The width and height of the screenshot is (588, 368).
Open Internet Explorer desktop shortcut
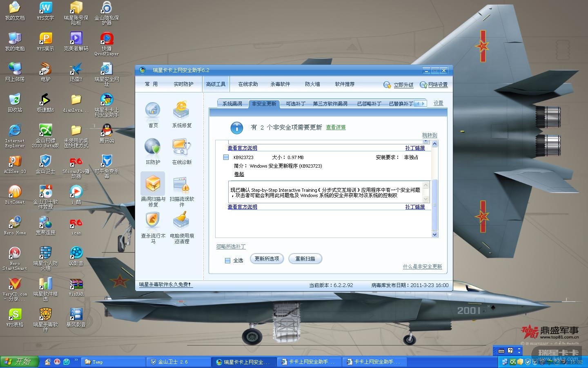15,135
